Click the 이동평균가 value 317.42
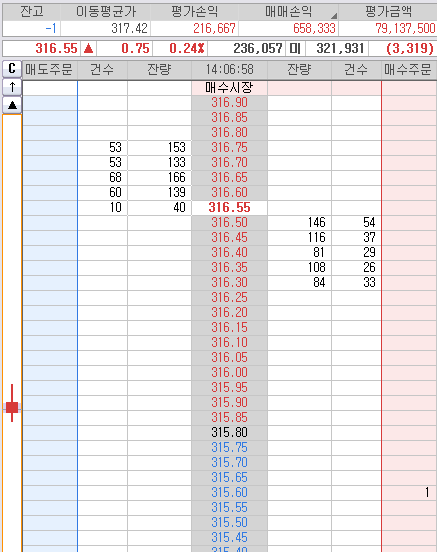 click(130, 28)
